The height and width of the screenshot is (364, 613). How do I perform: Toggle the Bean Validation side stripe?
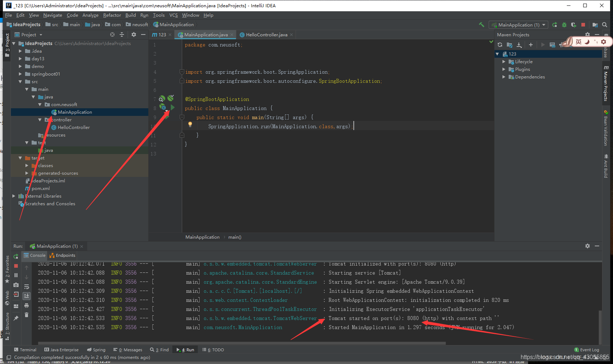606,128
